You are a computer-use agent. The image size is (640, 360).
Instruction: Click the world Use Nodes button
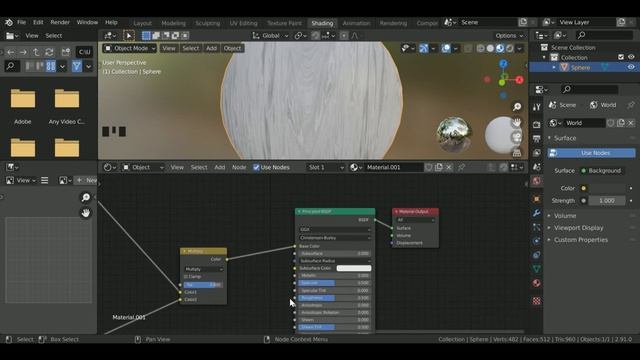point(591,153)
